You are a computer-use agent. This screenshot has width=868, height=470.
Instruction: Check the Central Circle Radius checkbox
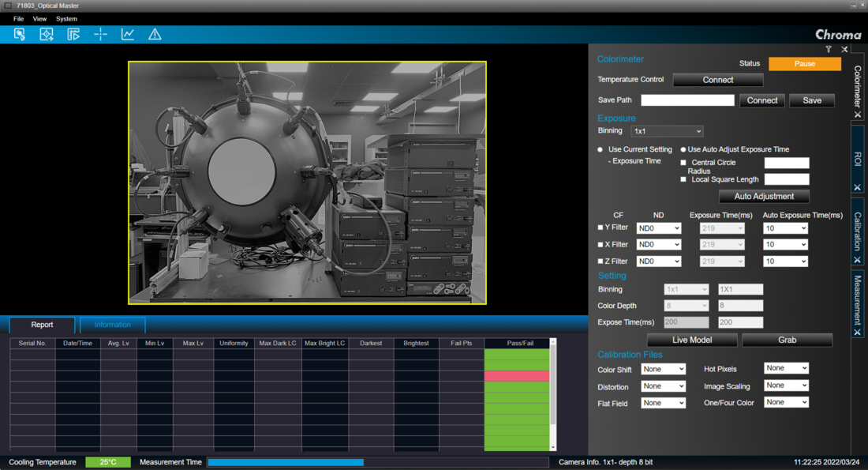(x=683, y=163)
